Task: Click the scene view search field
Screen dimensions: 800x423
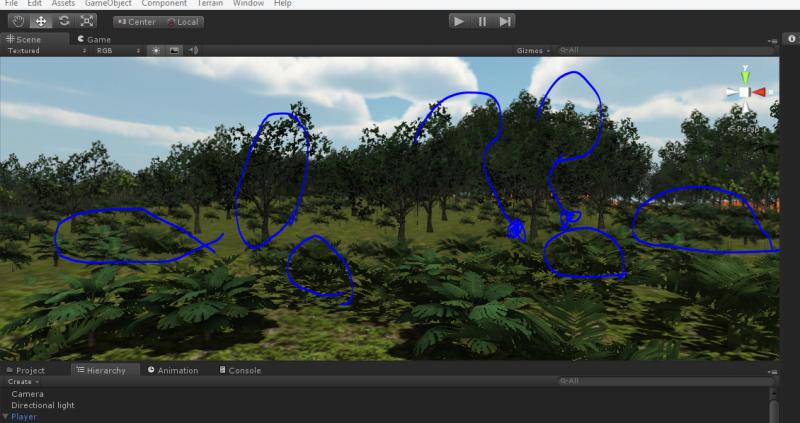Action: tap(665, 51)
